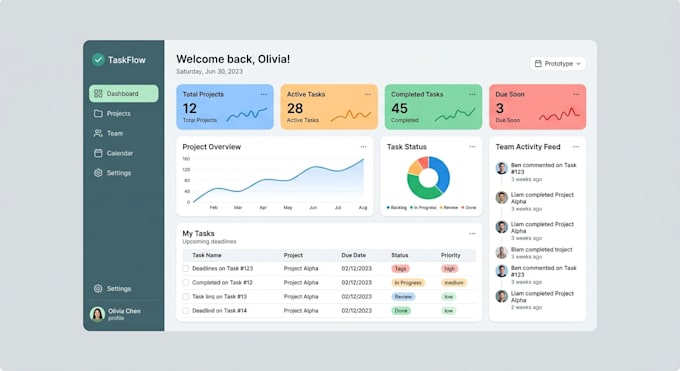This screenshot has height=371, width=680.
Task: Sort by the Due Date column header
Action: 353,255
